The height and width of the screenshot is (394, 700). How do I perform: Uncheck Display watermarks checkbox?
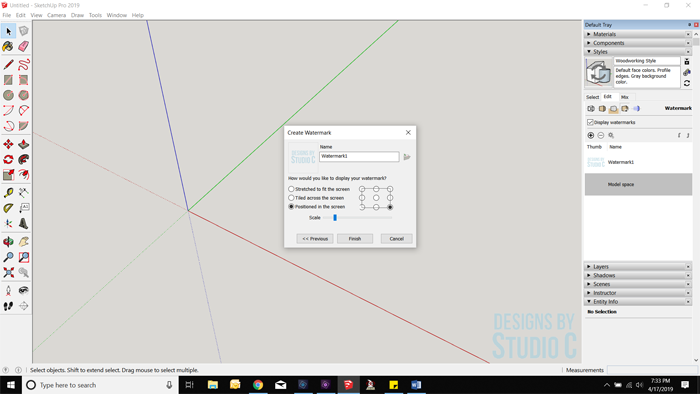point(590,122)
